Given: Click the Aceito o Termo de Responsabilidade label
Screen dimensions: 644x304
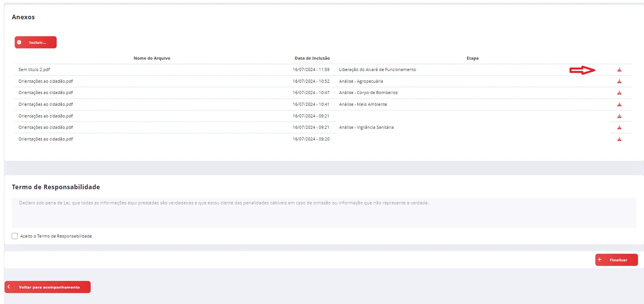Looking at the screenshot, I should click(x=56, y=236).
